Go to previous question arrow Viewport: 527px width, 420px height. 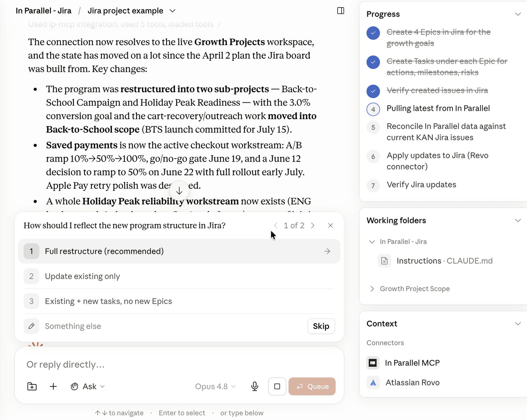tap(276, 225)
